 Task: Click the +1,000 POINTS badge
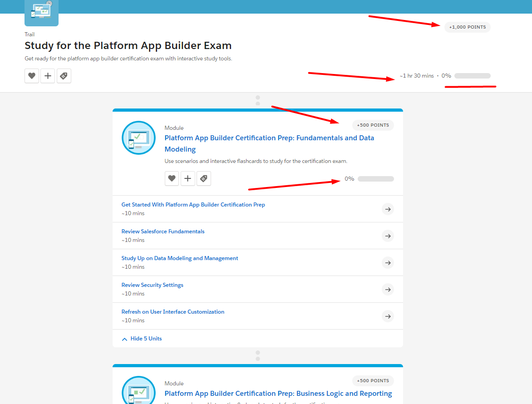click(467, 27)
